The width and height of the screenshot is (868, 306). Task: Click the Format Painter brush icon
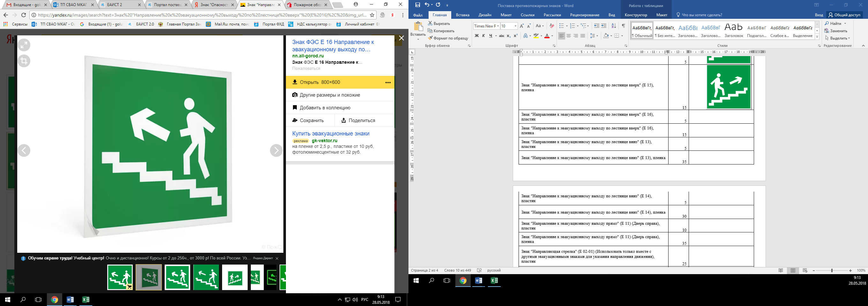[430, 38]
